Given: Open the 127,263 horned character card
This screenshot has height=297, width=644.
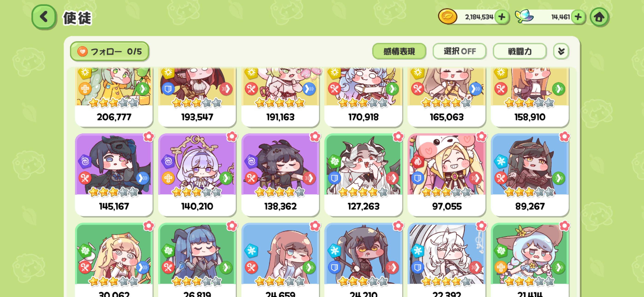Looking at the screenshot, I should click(363, 175).
